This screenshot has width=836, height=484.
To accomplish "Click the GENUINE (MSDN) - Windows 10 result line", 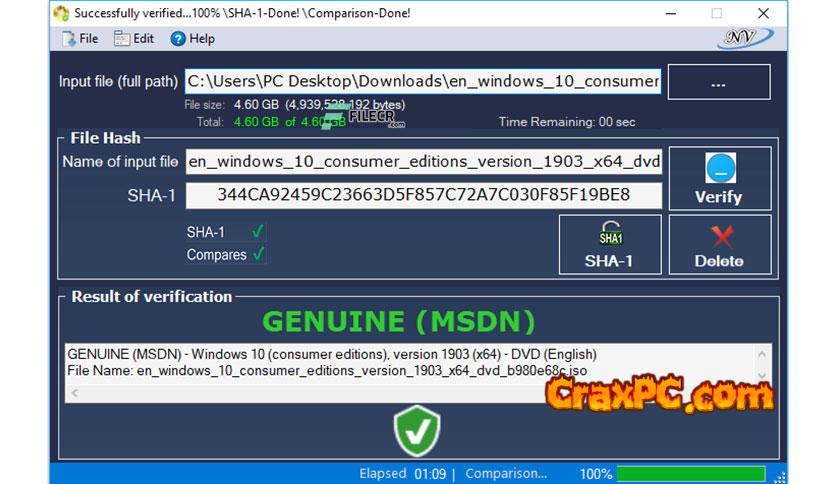I will pos(332,354).
